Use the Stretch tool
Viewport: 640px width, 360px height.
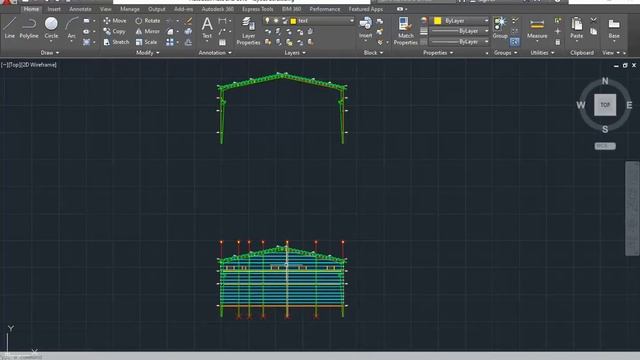(x=116, y=42)
